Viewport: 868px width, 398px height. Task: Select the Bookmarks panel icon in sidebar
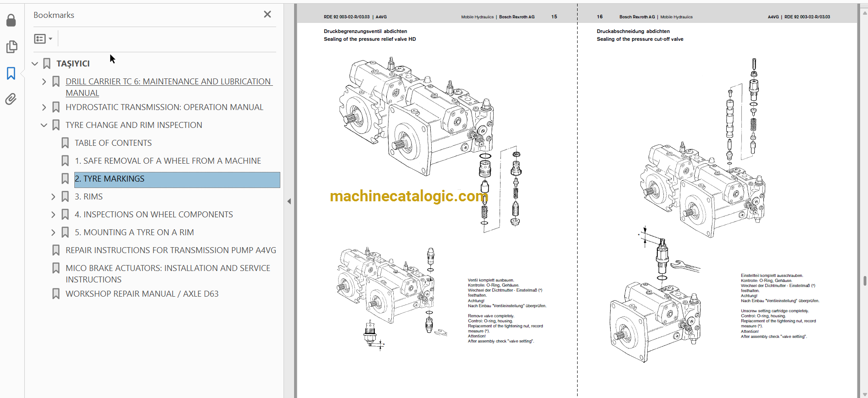[11, 73]
